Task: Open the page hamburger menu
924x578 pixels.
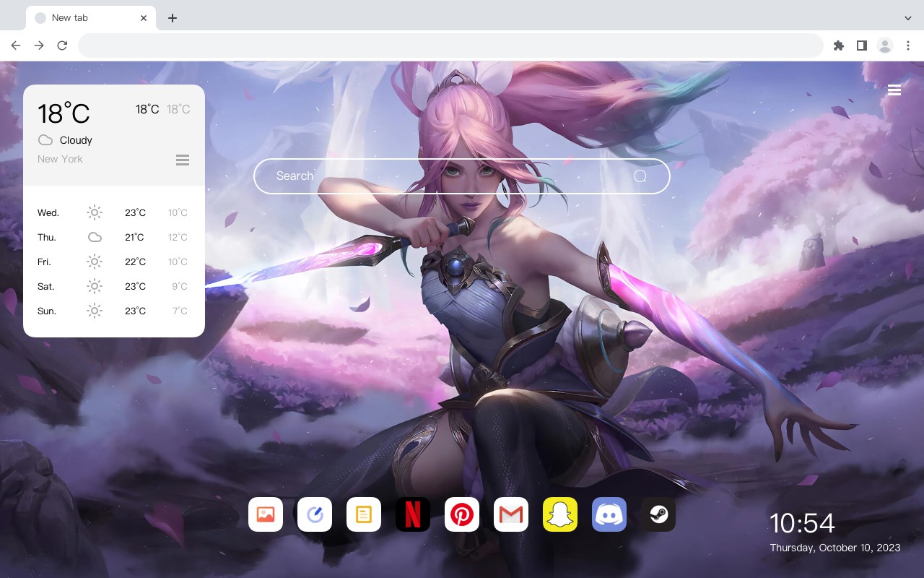Action: click(894, 90)
